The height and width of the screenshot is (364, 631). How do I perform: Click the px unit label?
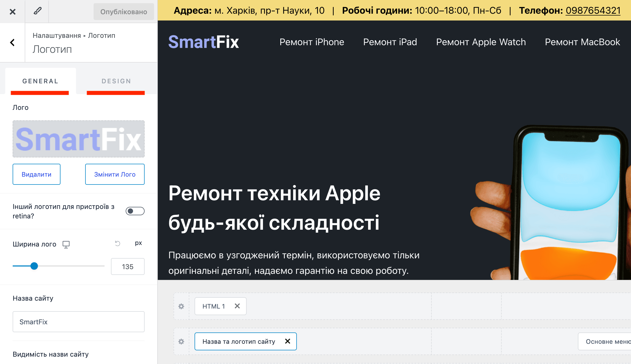point(138,243)
